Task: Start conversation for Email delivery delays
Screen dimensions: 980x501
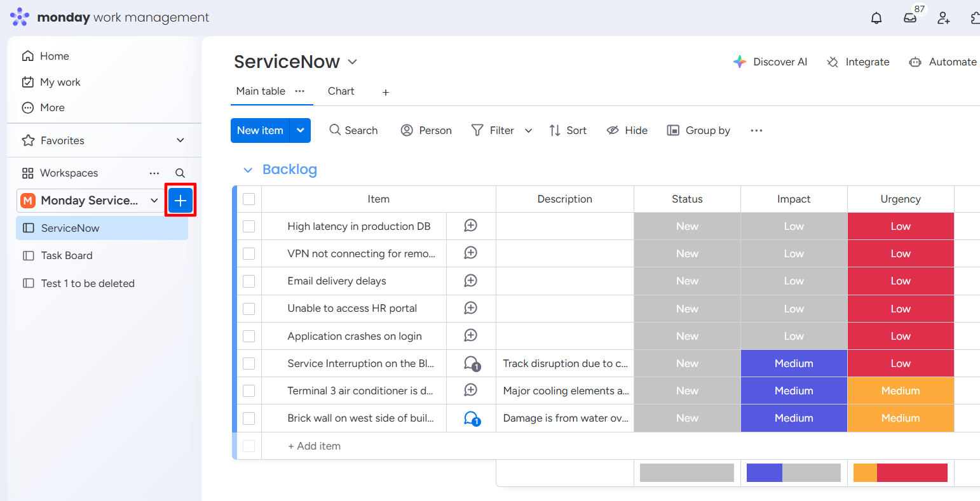Action: coord(471,281)
